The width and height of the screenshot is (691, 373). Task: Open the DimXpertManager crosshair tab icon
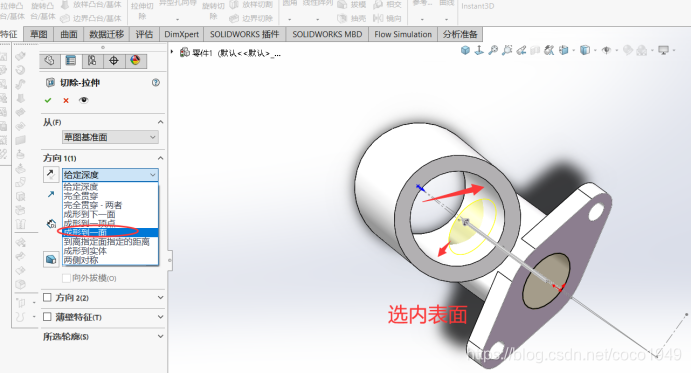(114, 61)
